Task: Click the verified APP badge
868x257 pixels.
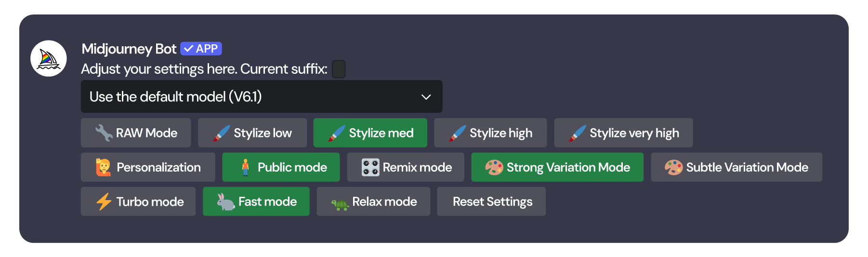Action: click(x=201, y=49)
